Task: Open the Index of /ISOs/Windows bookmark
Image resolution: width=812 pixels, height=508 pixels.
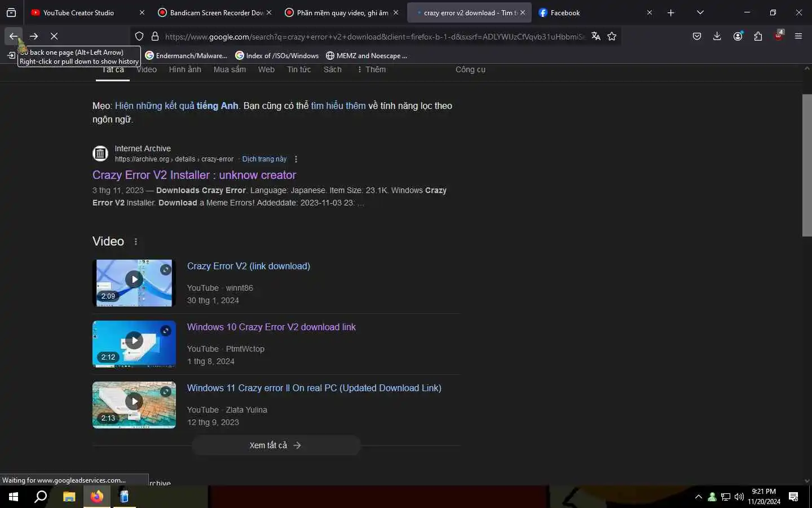Action: pos(277,55)
